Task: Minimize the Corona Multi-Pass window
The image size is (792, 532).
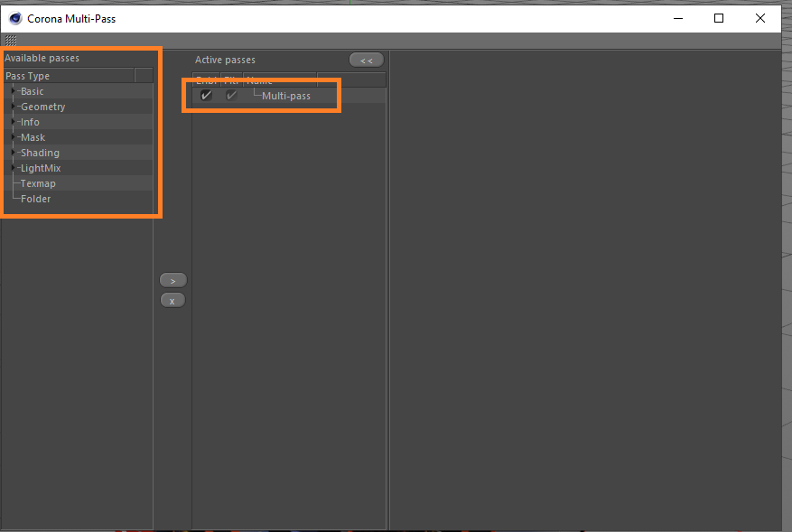Action: [x=678, y=19]
